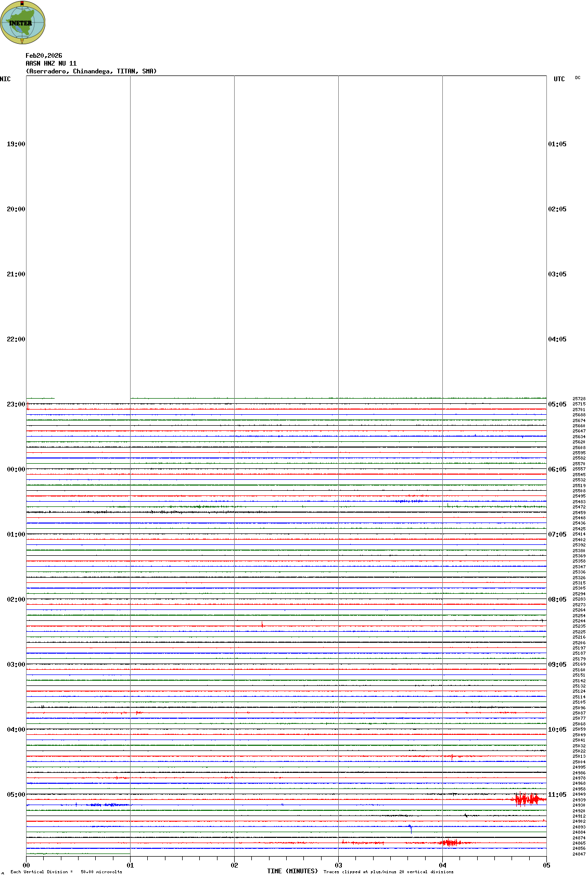Click the Feb20,2026 date label
Image resolution: width=588 pixels, height=879 pixels.
(x=44, y=56)
